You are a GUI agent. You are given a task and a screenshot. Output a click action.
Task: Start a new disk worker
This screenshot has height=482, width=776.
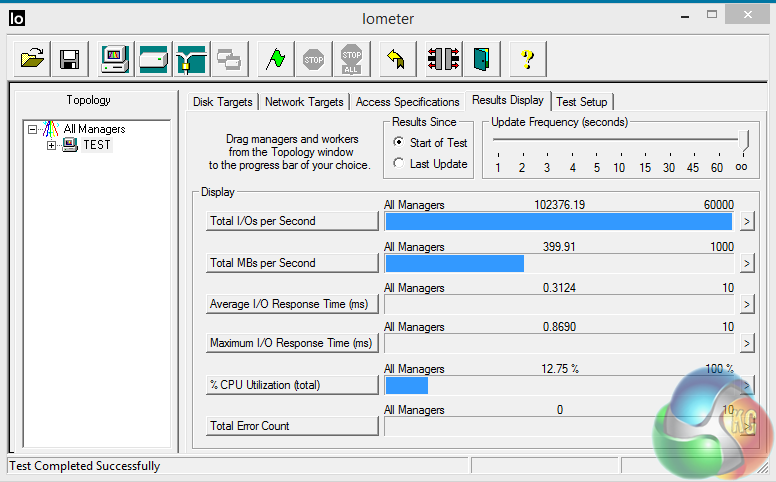point(153,59)
